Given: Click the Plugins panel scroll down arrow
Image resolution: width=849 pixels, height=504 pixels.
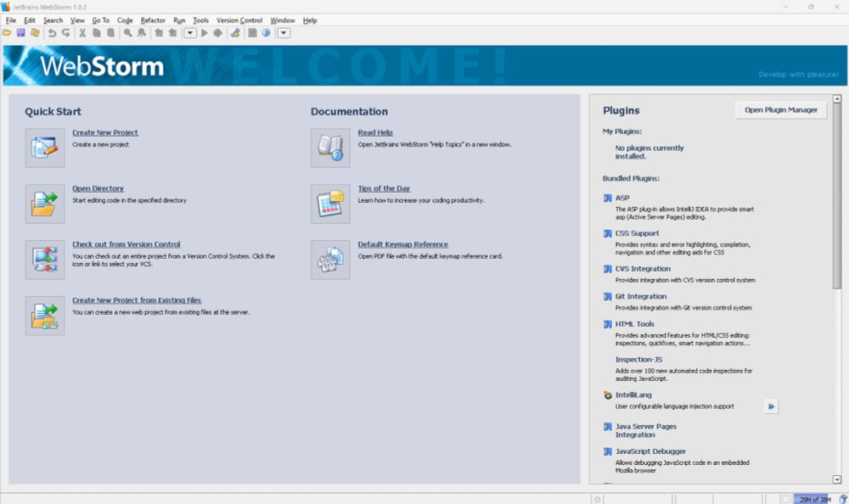Looking at the screenshot, I should click(837, 479).
